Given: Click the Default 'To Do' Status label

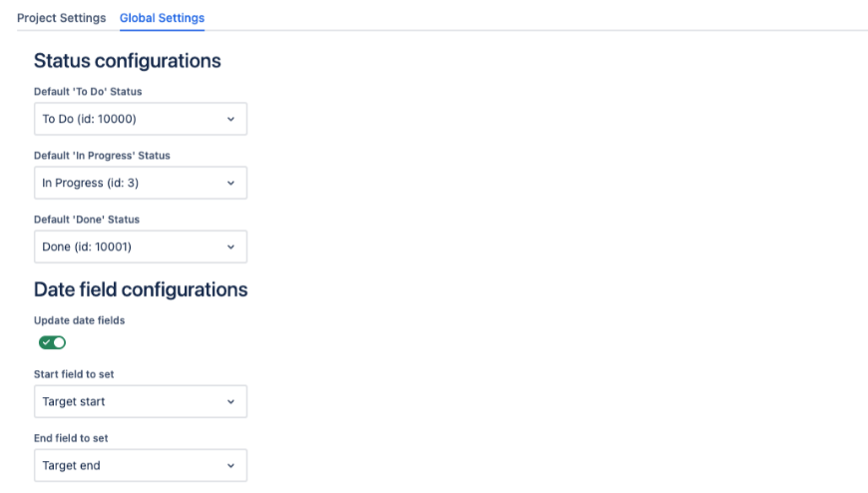Looking at the screenshot, I should (x=88, y=92).
